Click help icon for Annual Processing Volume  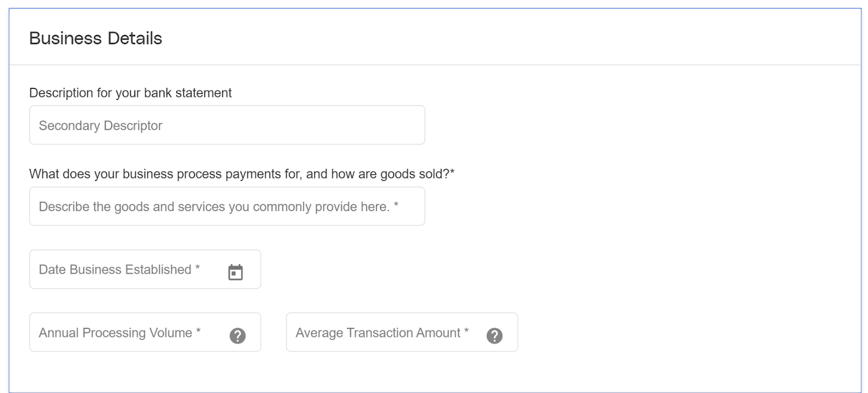[238, 336]
